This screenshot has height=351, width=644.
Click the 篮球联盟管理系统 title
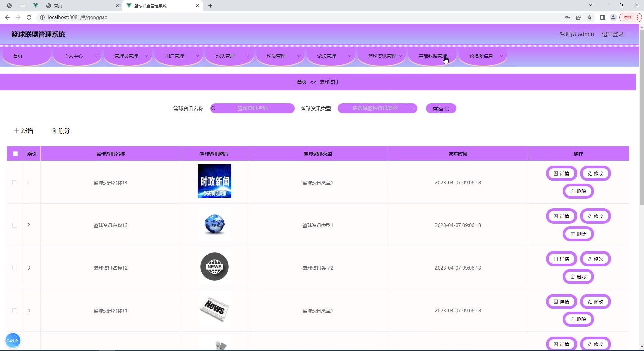click(x=38, y=34)
